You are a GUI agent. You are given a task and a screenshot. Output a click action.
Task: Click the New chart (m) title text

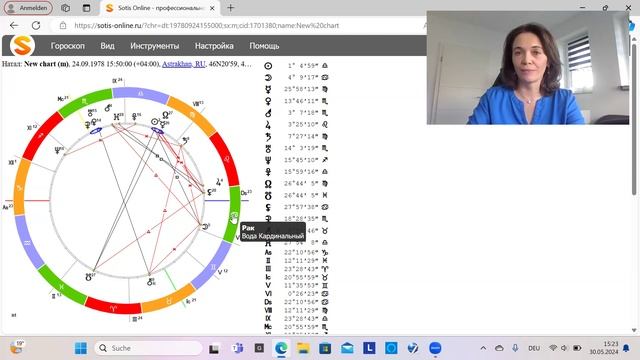(x=46, y=64)
